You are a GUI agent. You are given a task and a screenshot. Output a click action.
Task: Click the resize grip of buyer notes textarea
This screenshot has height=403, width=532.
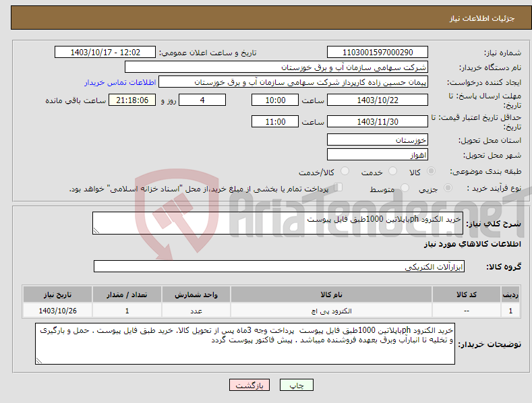pos(39,361)
